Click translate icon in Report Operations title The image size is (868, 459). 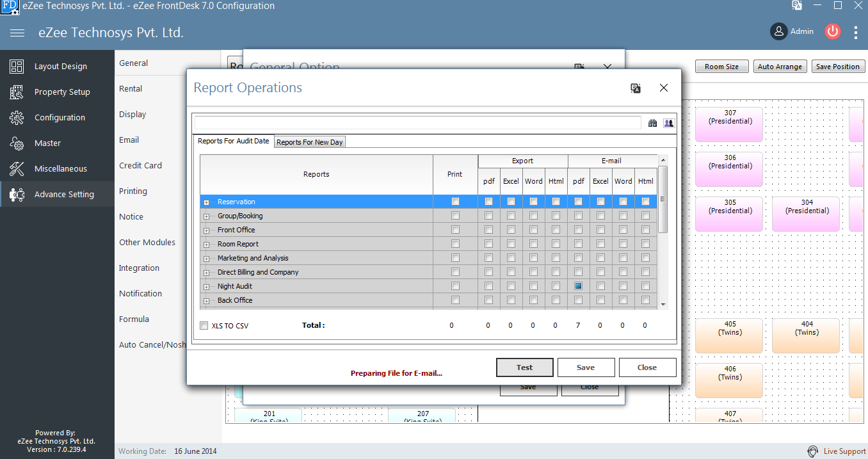click(x=636, y=88)
